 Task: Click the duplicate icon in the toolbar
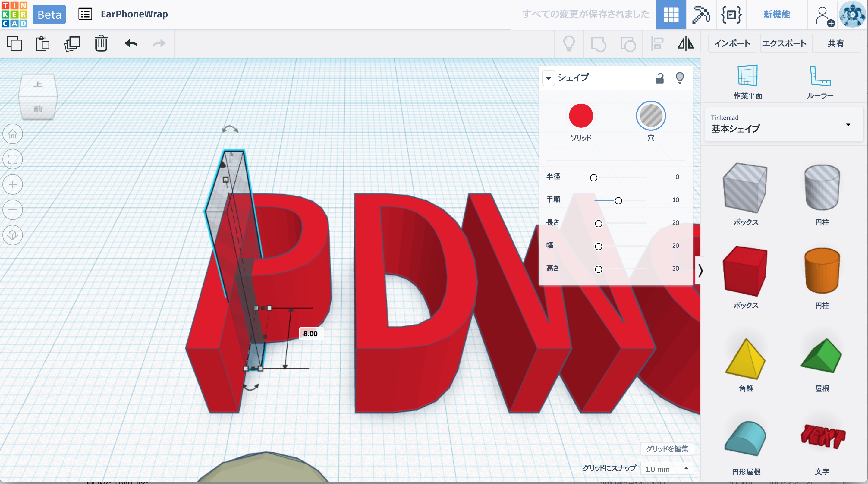pyautogui.click(x=72, y=43)
